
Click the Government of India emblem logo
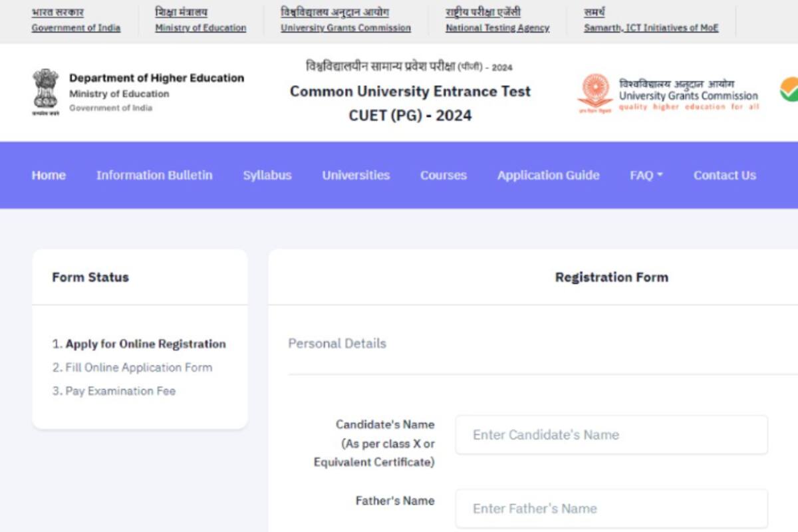[45, 92]
